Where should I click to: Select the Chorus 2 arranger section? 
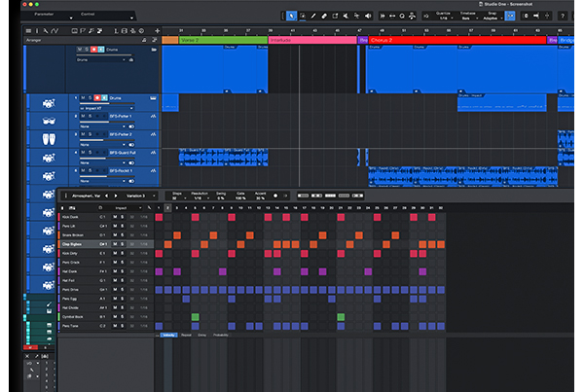(457, 40)
